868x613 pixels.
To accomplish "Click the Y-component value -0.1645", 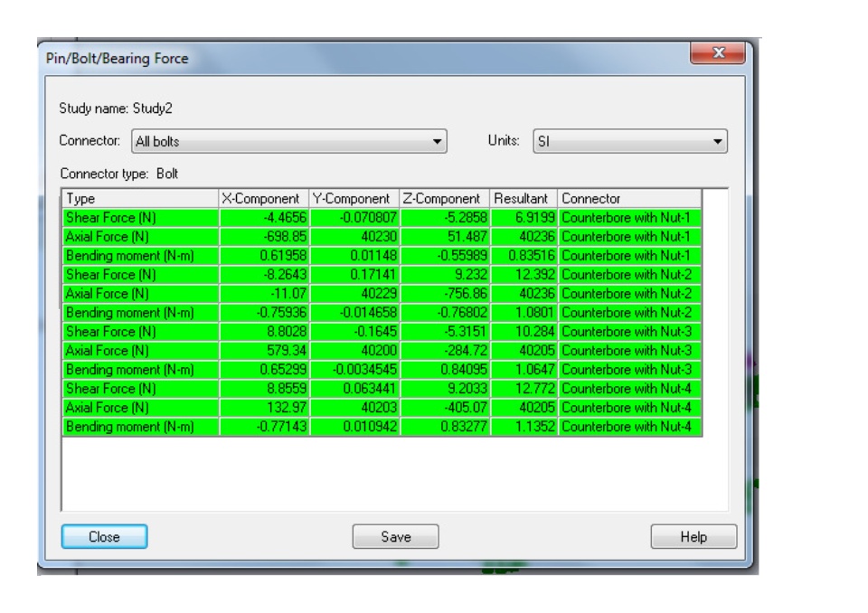I will pos(377,332).
